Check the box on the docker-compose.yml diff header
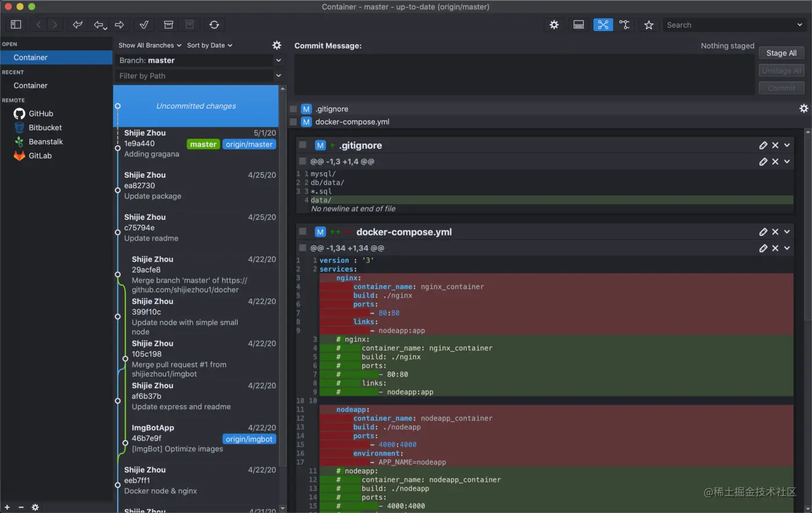This screenshot has width=812, height=513. click(302, 231)
